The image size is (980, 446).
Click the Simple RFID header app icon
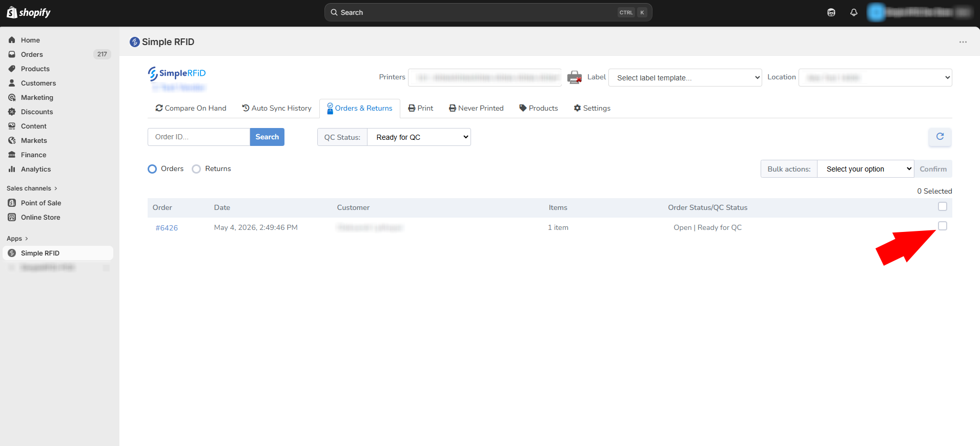(x=135, y=42)
